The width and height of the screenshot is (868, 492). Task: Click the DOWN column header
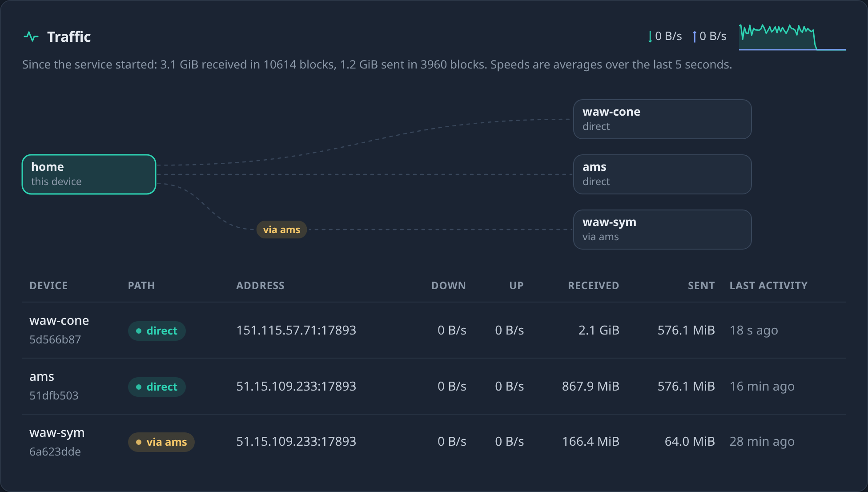coord(449,286)
